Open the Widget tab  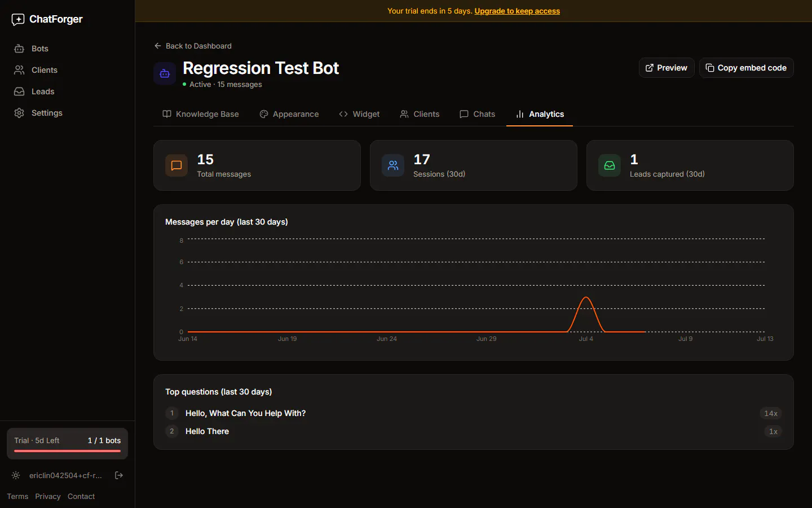pos(359,114)
